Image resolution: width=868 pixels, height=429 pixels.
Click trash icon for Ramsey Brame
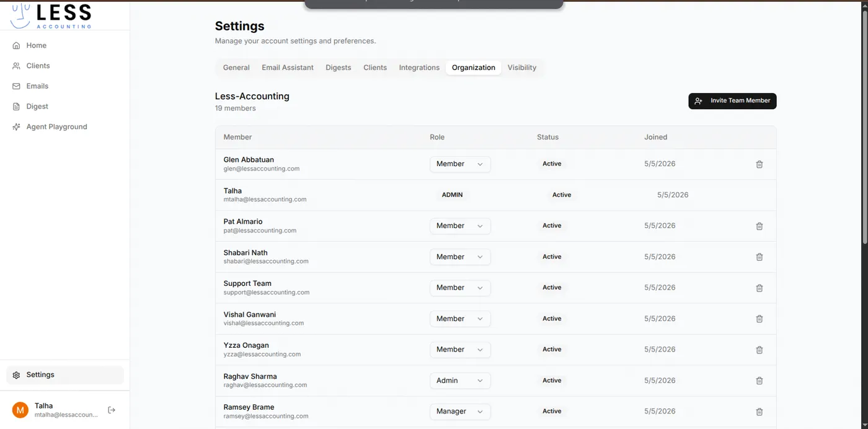[x=759, y=412]
